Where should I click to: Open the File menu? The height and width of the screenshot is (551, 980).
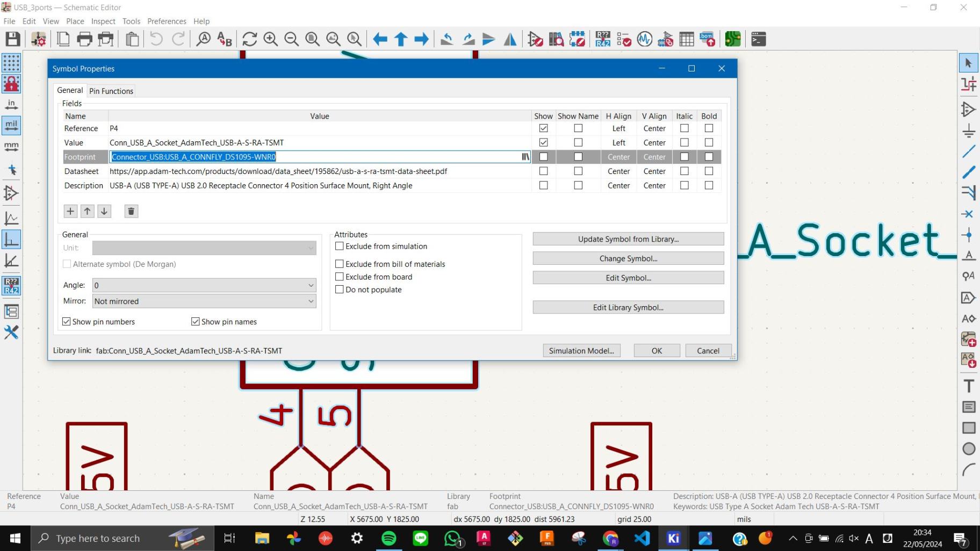(10, 21)
